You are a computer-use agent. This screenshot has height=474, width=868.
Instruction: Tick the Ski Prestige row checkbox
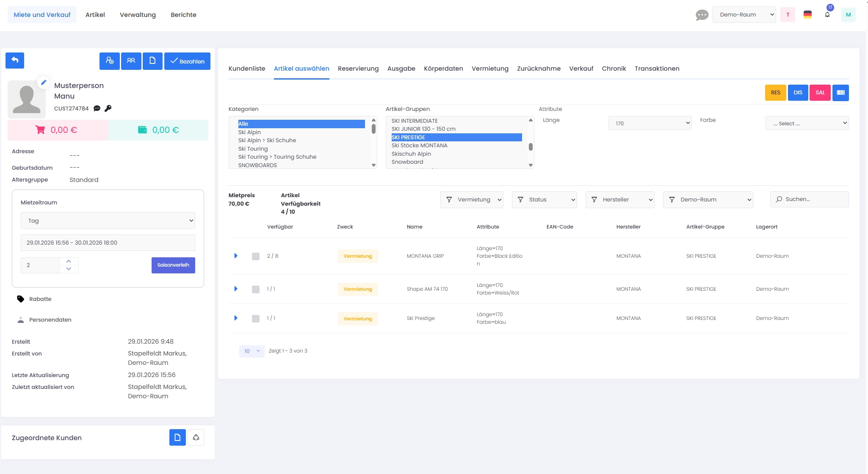point(256,319)
